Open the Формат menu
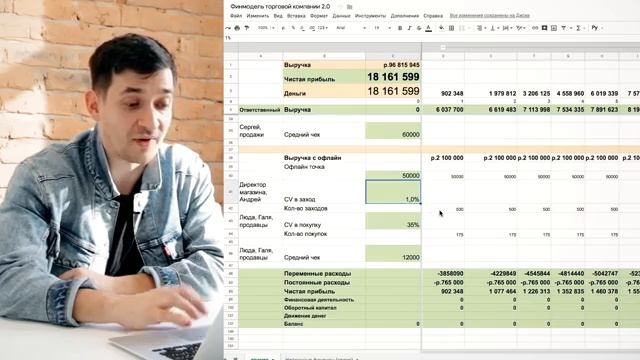 [x=319, y=16]
